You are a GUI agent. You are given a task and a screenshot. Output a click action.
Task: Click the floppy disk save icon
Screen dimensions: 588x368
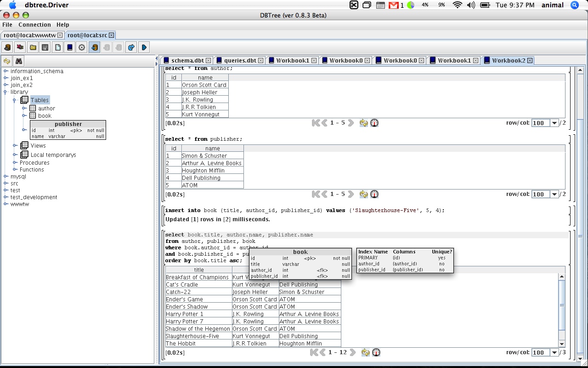click(x=45, y=47)
